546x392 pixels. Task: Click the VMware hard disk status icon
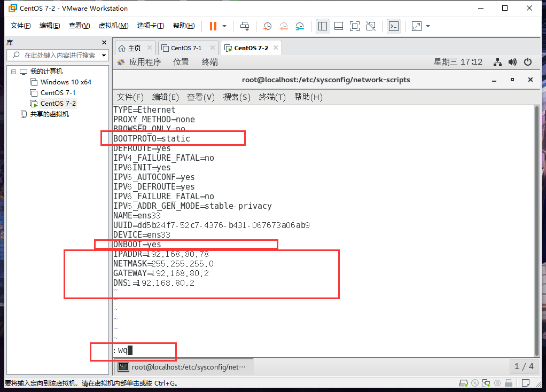tap(463, 383)
